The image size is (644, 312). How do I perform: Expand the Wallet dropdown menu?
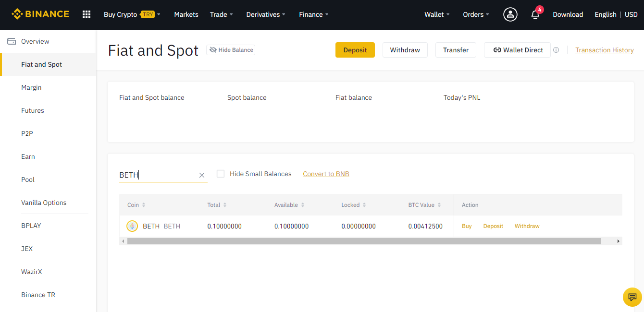coord(437,14)
